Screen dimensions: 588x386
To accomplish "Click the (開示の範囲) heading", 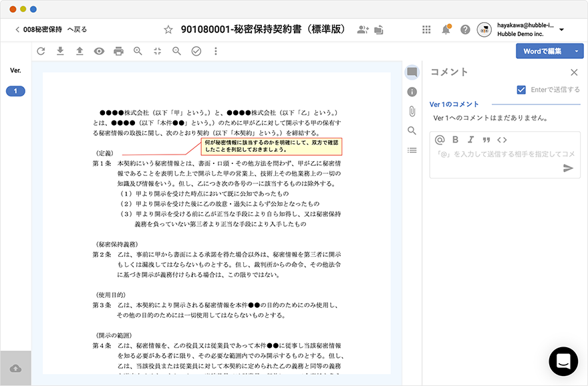I will click(114, 335).
